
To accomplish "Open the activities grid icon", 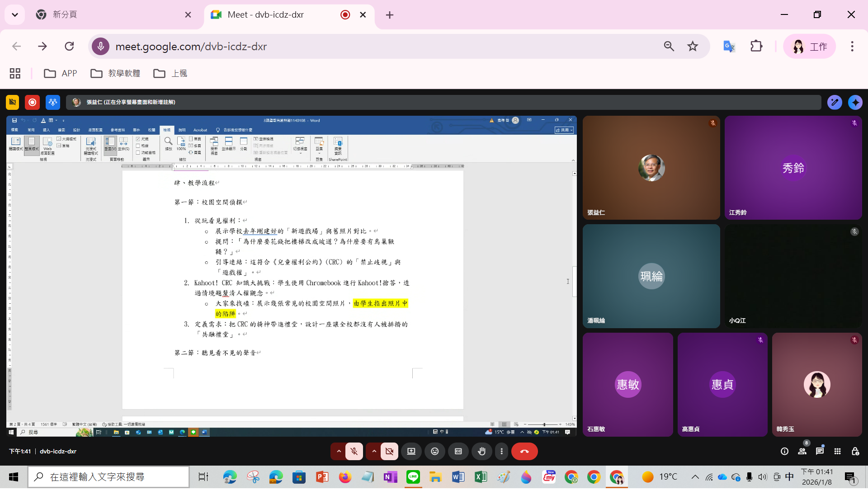I will pos(837,452).
